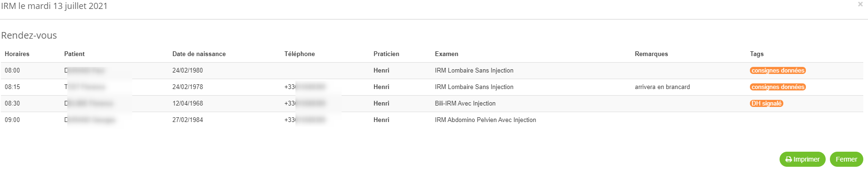Close the dialog with the X icon

860,4
